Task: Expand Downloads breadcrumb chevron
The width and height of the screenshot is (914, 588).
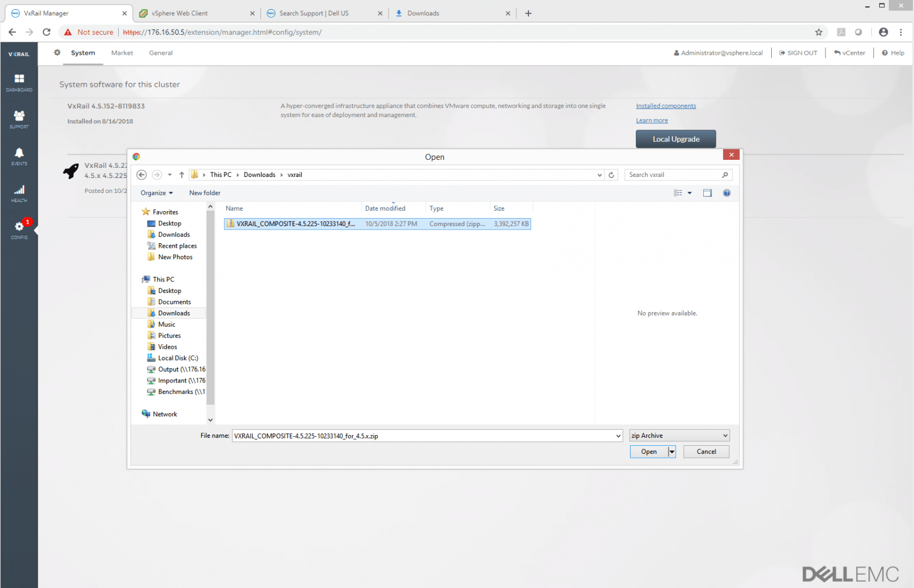Action: point(282,175)
